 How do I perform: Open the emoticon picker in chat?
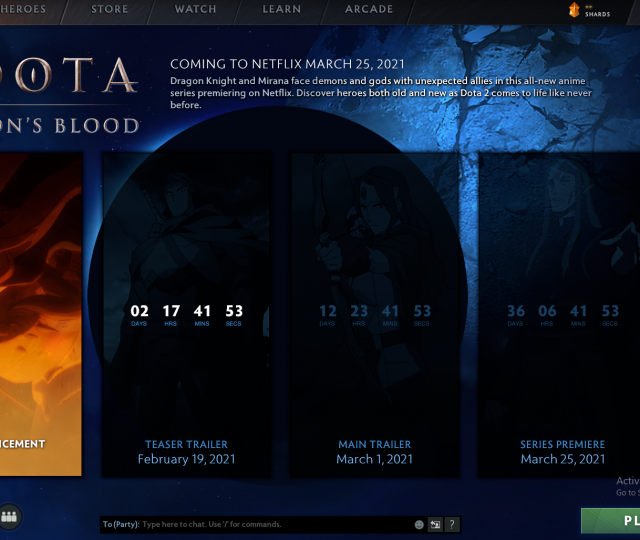tap(419, 524)
